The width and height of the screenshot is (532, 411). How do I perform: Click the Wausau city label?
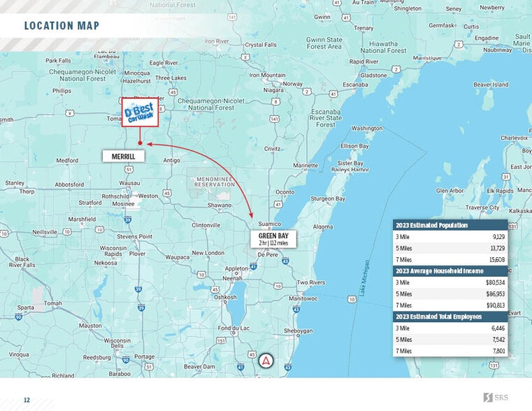[129, 182]
